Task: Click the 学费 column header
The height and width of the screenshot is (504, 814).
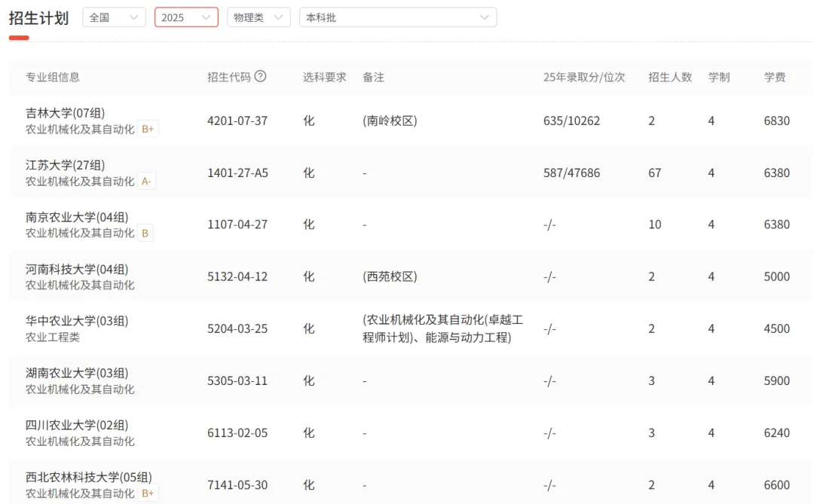Action: [x=775, y=78]
